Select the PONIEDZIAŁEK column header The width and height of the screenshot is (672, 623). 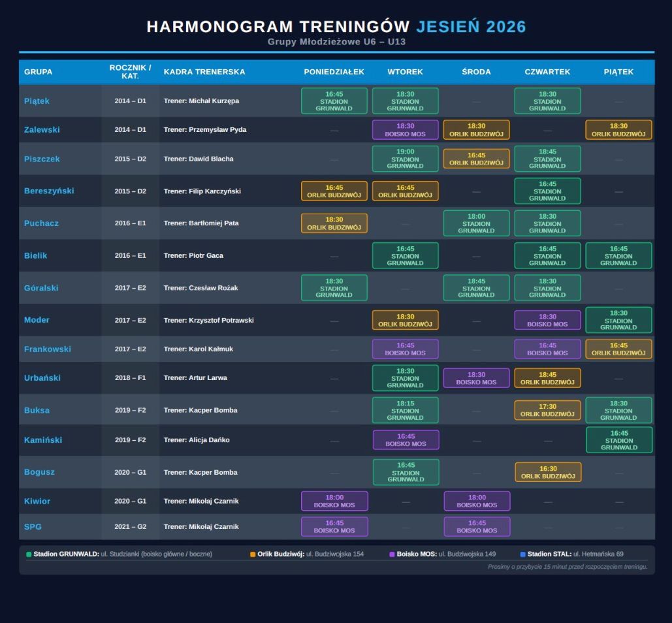pos(334,72)
